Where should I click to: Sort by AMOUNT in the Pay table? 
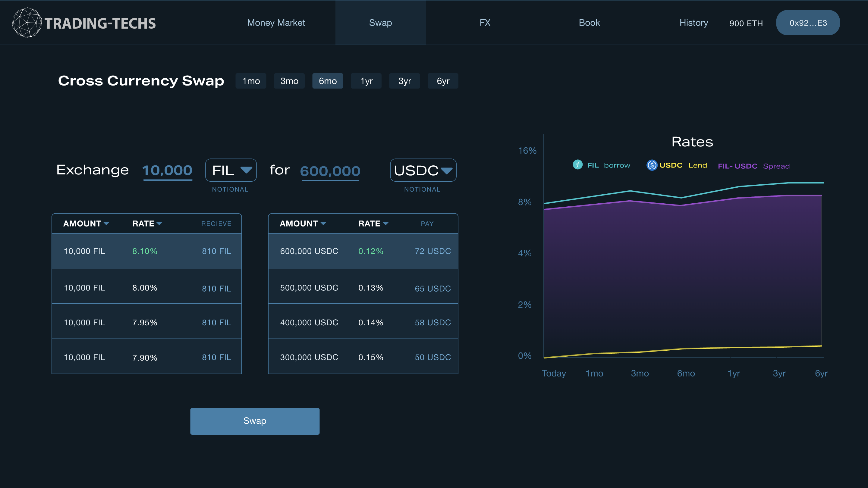(x=303, y=224)
